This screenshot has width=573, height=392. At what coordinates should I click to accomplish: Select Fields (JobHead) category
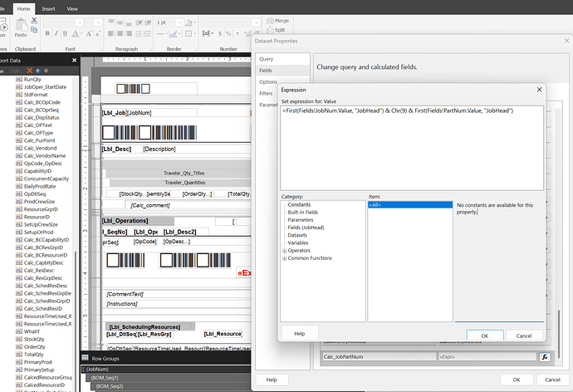click(306, 228)
